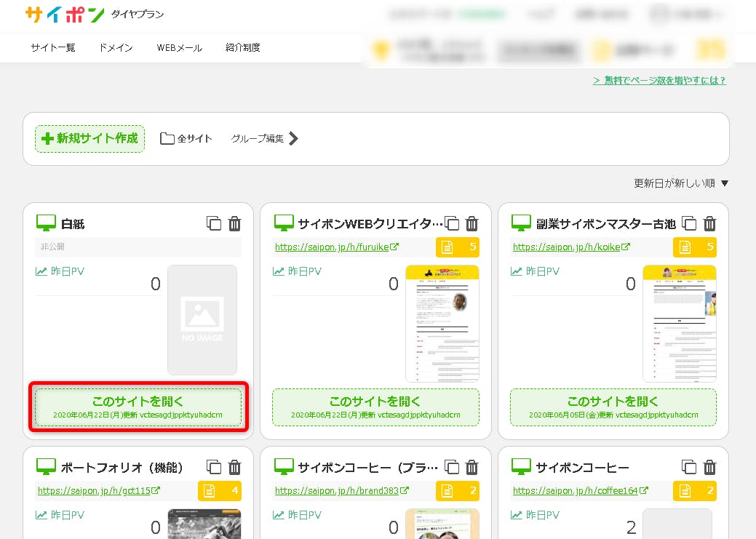Click the サイポンWEBクリエイタ site preview thumbnail
756x539 pixels.
(442, 323)
